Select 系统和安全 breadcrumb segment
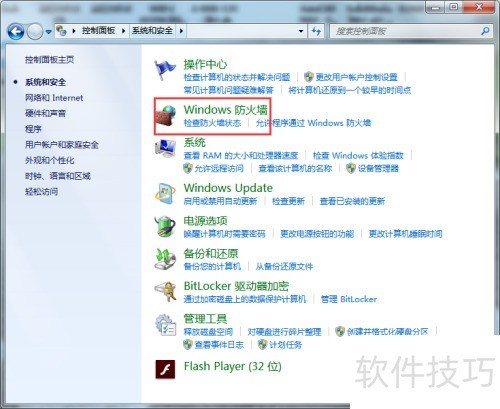Viewport: 500px width, 409px height. tap(152, 31)
